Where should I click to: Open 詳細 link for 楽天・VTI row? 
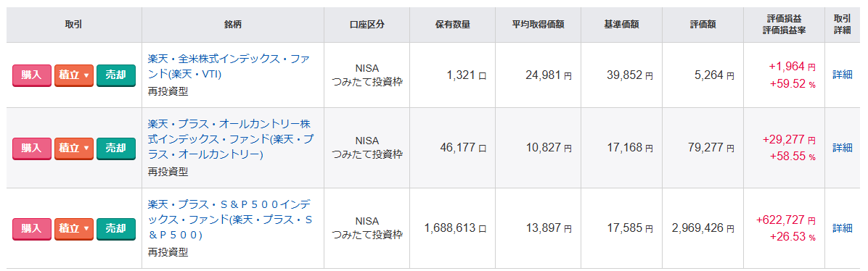pos(843,75)
